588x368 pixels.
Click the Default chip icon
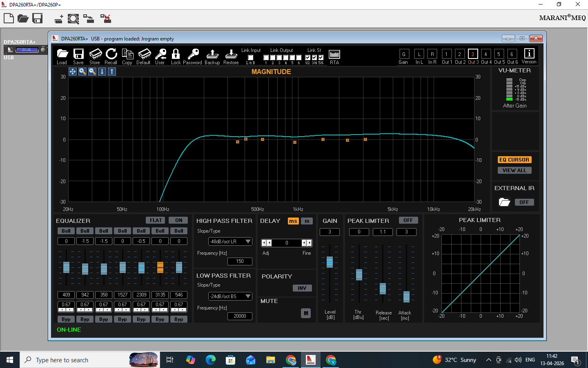pyautogui.click(x=144, y=54)
